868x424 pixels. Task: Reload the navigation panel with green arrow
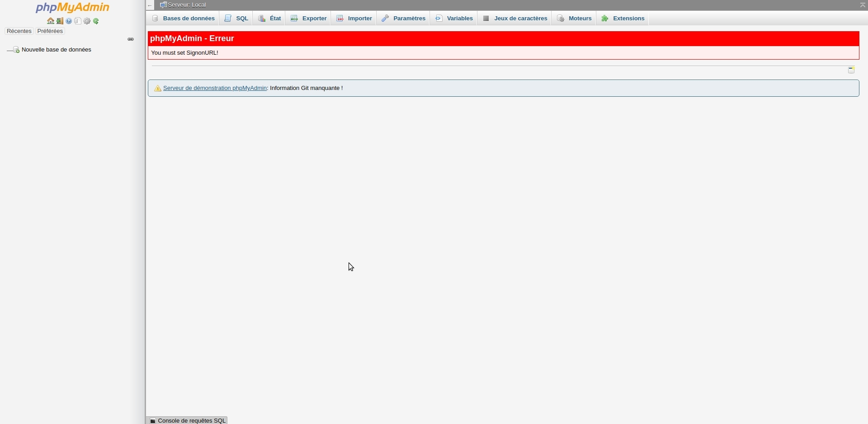click(96, 21)
